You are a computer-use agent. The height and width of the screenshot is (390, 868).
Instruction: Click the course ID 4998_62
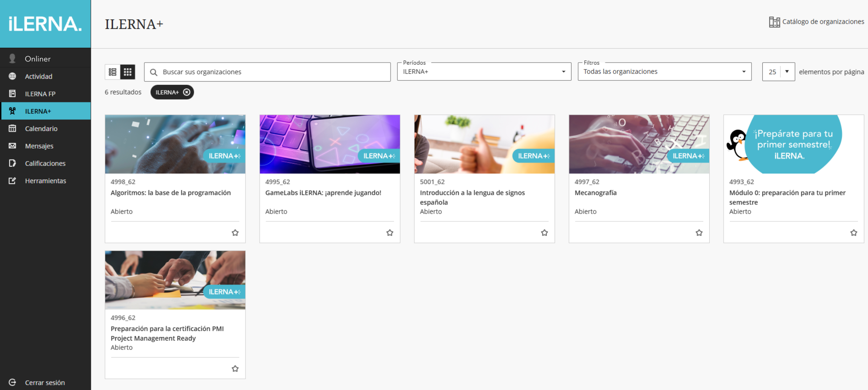(x=123, y=182)
